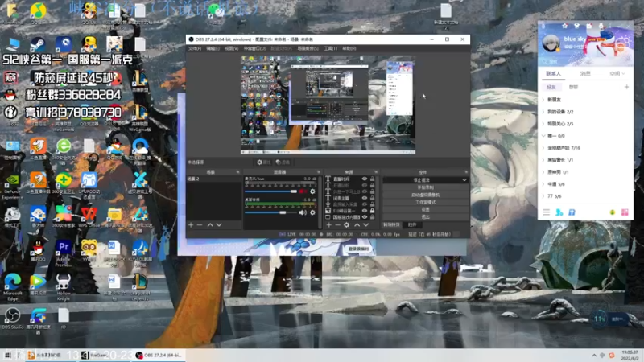644x362 pixels.
Task: Click the add scene plus icon in OBS
Action: click(x=191, y=225)
